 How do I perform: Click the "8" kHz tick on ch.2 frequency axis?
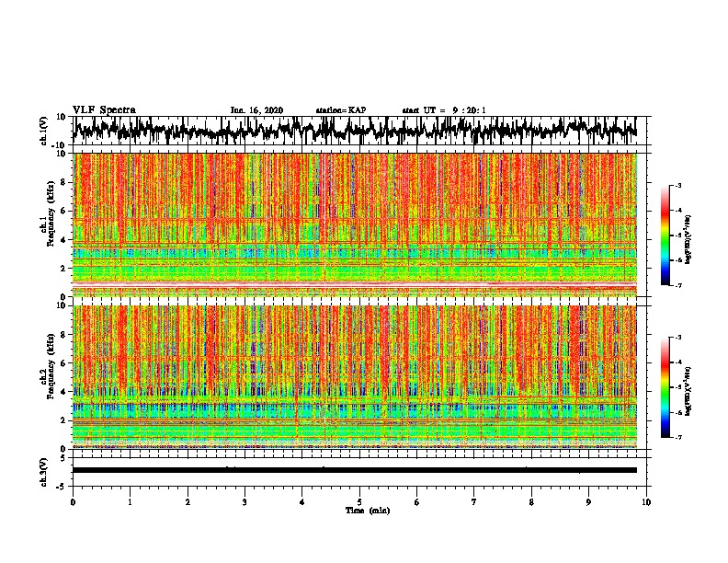[64, 335]
